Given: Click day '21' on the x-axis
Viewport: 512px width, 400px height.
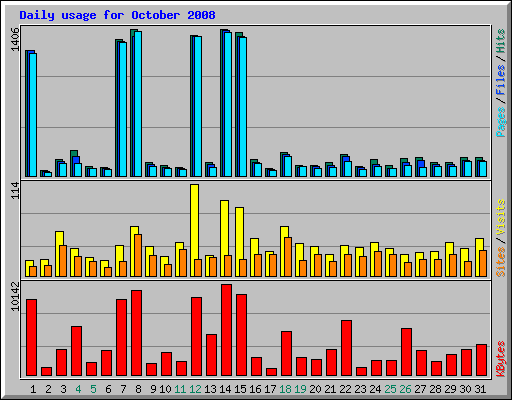Looking at the screenshot, I should click(330, 389).
